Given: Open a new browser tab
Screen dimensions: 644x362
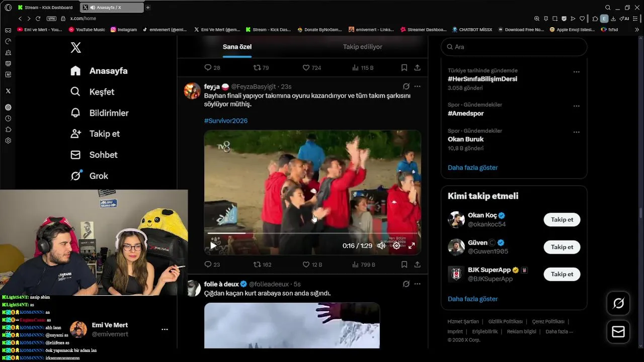Looking at the screenshot, I should [147, 8].
